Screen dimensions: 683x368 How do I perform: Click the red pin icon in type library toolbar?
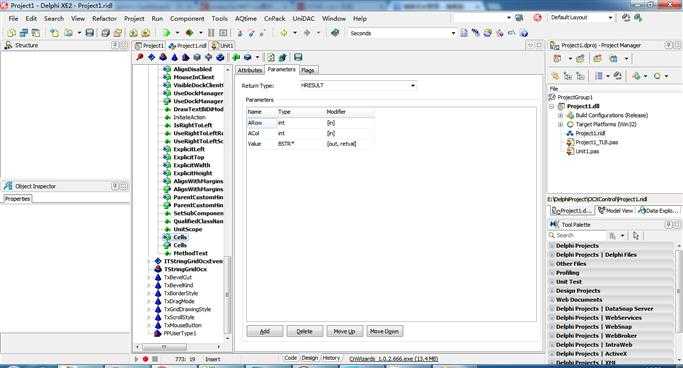[x=140, y=57]
